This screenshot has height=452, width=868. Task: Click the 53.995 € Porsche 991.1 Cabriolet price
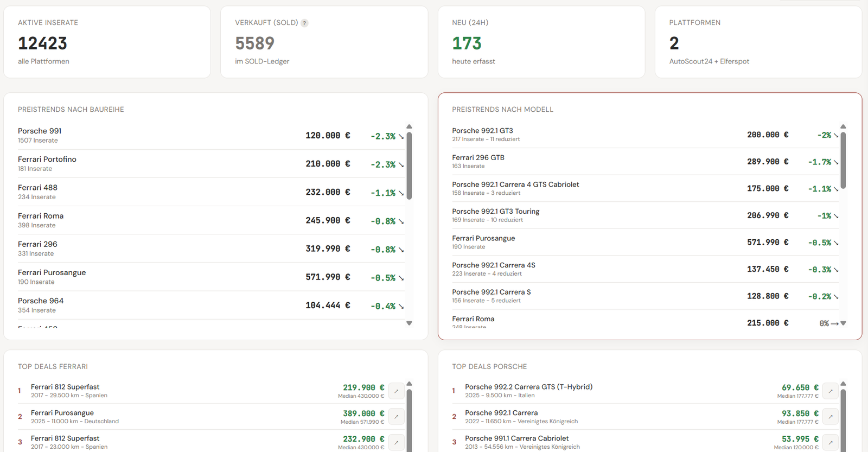pyautogui.click(x=800, y=439)
